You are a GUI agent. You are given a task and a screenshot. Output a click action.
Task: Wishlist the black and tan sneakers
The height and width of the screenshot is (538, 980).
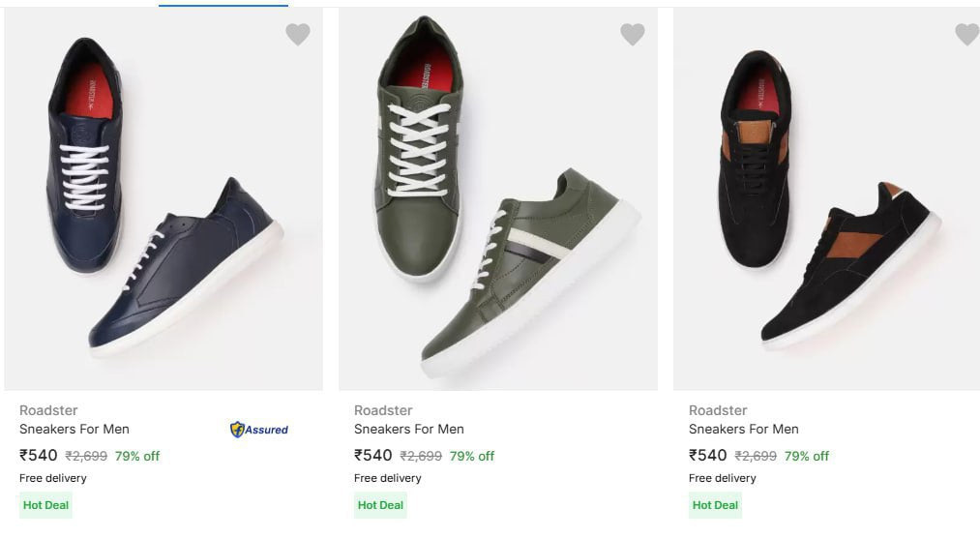coord(966,35)
